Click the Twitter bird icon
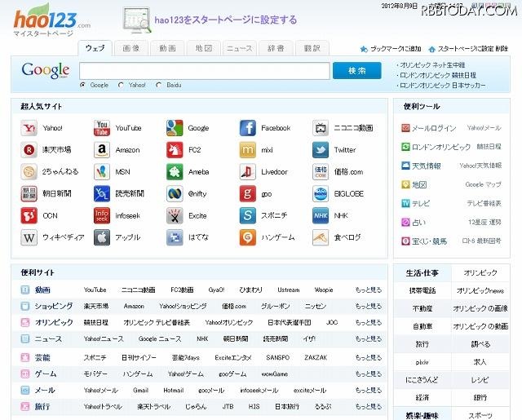522x420 pixels. pyautogui.click(x=321, y=150)
